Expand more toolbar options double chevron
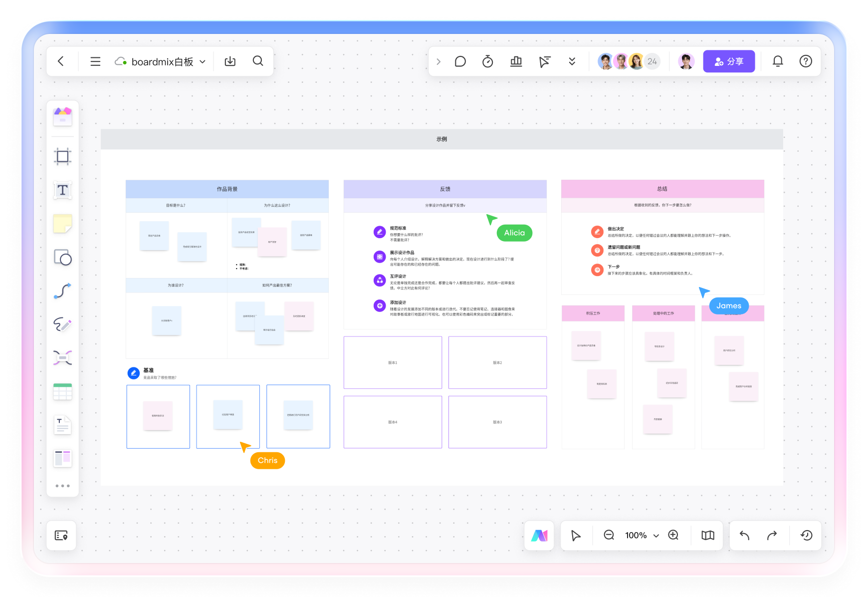The image size is (868, 597). click(x=572, y=61)
